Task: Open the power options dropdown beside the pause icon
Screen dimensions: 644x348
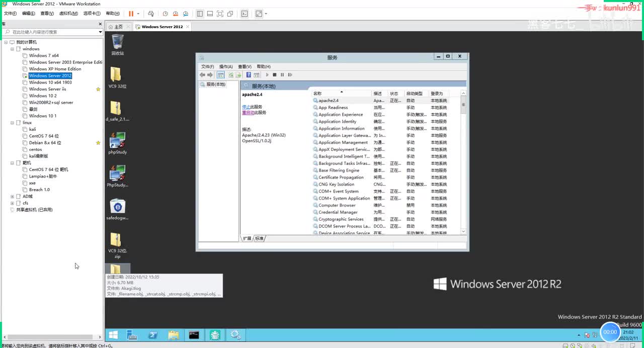Action: (138, 14)
